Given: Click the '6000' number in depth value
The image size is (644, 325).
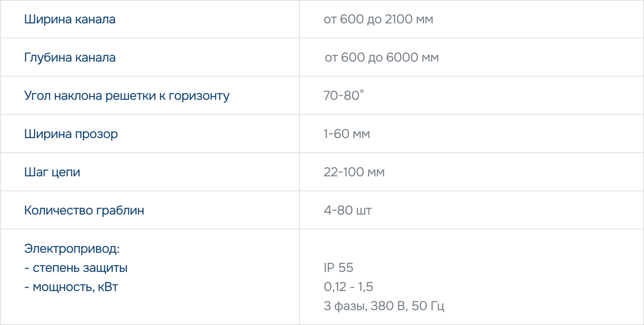Looking at the screenshot, I should coord(402,57).
